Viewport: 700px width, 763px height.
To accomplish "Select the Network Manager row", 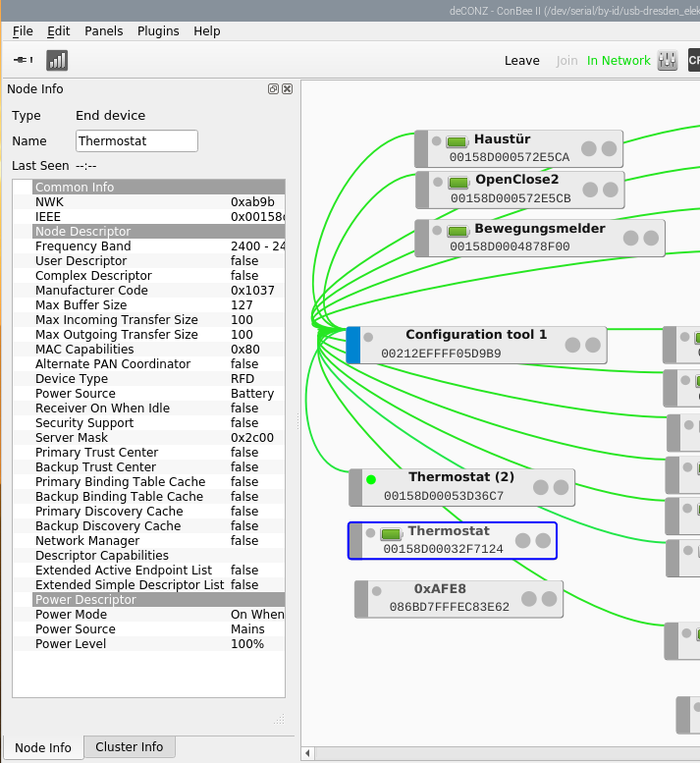I will 149,541.
